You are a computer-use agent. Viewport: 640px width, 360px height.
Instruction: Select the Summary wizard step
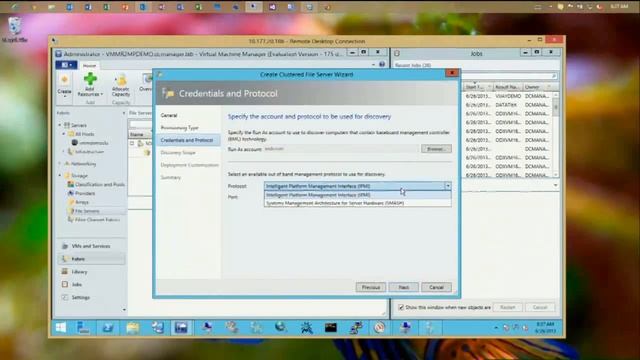(x=171, y=178)
